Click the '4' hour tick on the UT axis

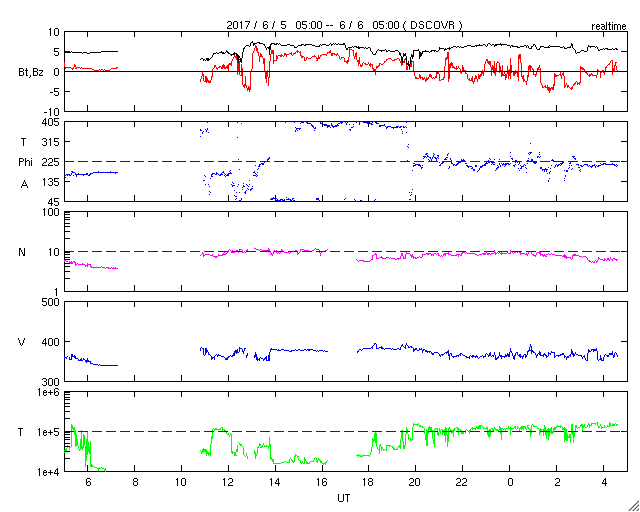604,483
